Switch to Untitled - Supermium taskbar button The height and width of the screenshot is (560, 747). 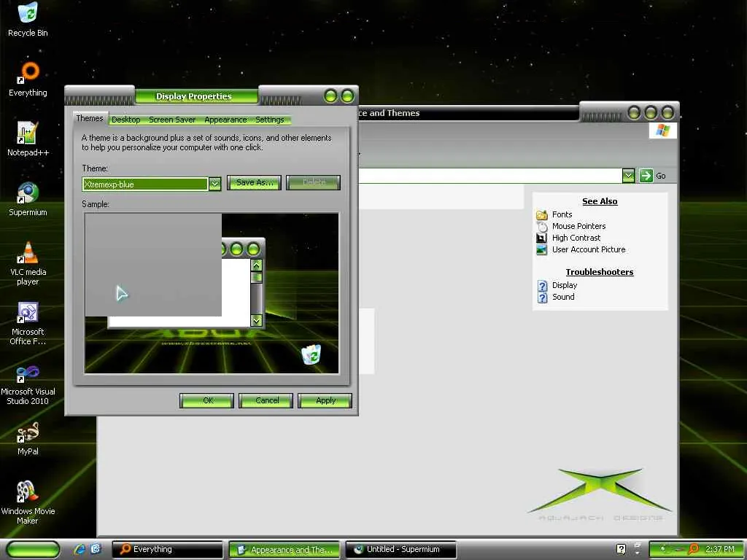[401, 549]
